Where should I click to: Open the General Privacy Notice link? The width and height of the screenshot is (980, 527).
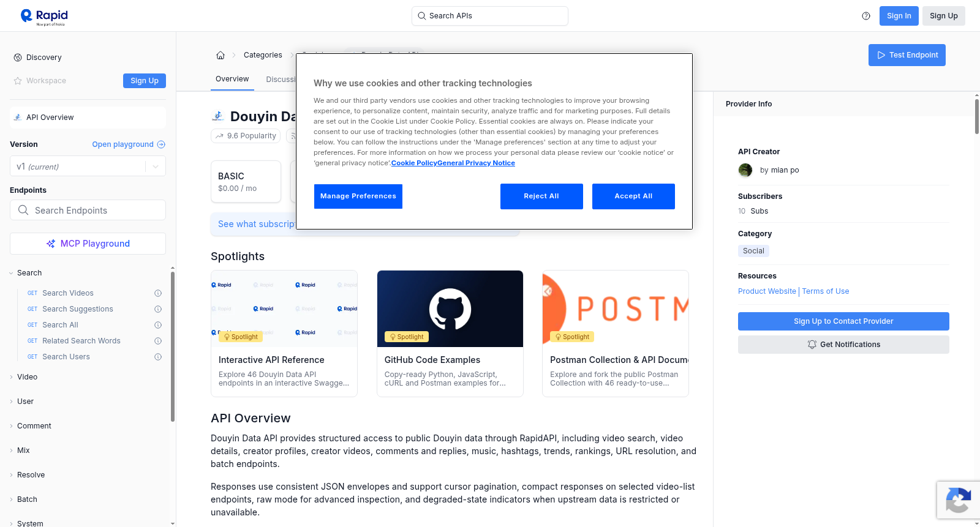click(x=476, y=163)
